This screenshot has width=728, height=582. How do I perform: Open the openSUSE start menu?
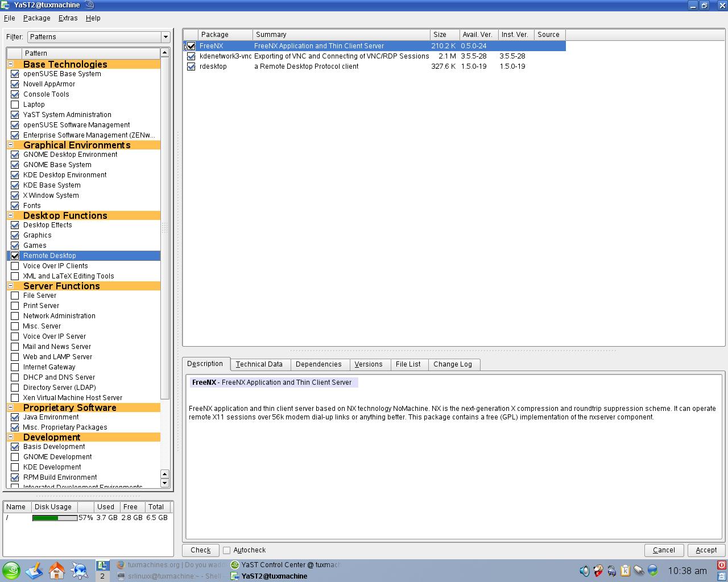[11, 571]
